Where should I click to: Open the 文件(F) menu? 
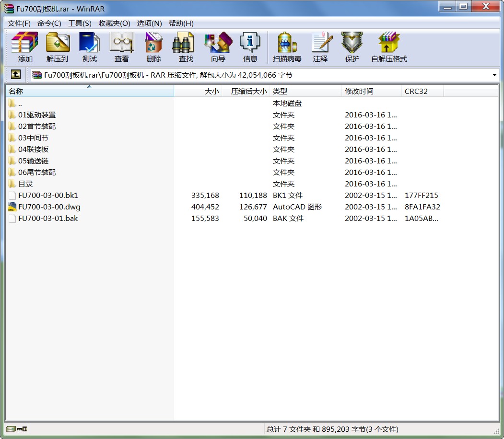point(19,23)
